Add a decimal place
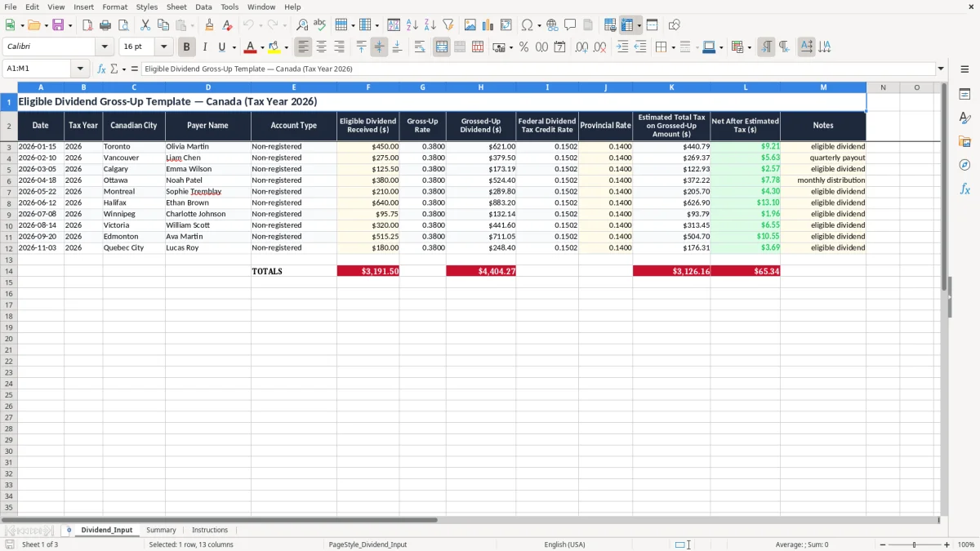980x551 pixels. (581, 47)
